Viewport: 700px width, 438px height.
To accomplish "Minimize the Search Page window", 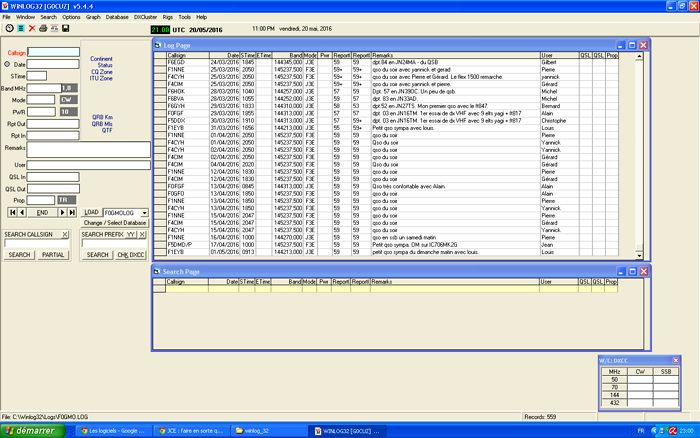I will [621, 271].
